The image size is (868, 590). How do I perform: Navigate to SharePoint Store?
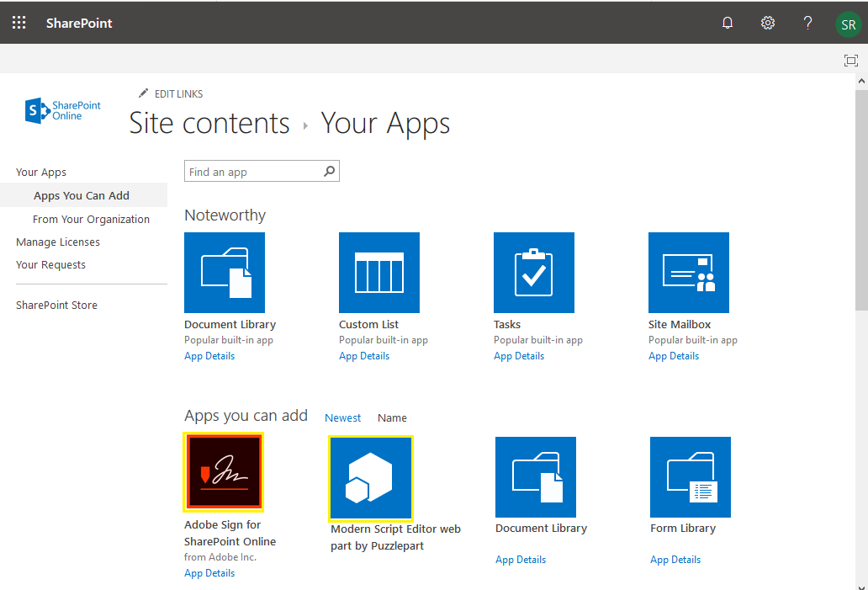click(56, 304)
